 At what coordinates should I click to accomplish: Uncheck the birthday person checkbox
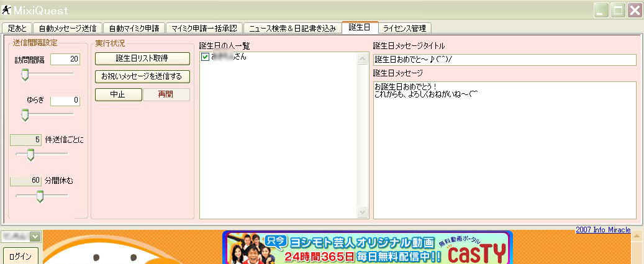click(x=206, y=58)
